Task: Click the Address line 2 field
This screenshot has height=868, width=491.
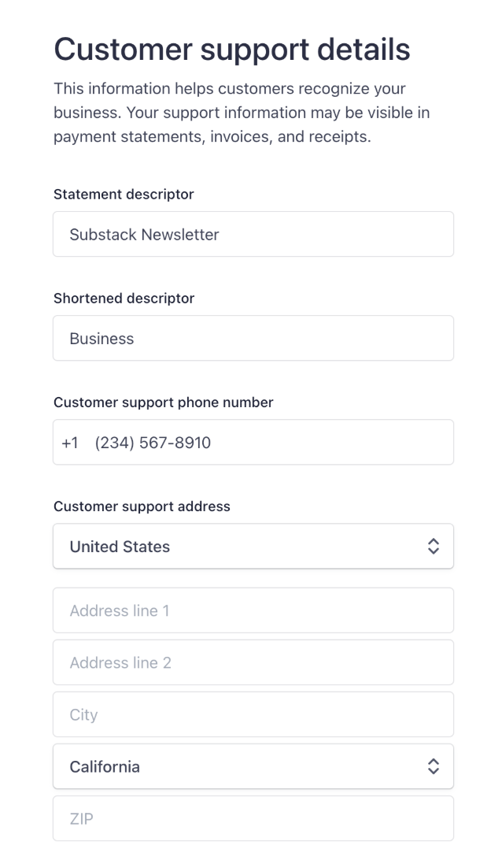Action: tap(253, 662)
